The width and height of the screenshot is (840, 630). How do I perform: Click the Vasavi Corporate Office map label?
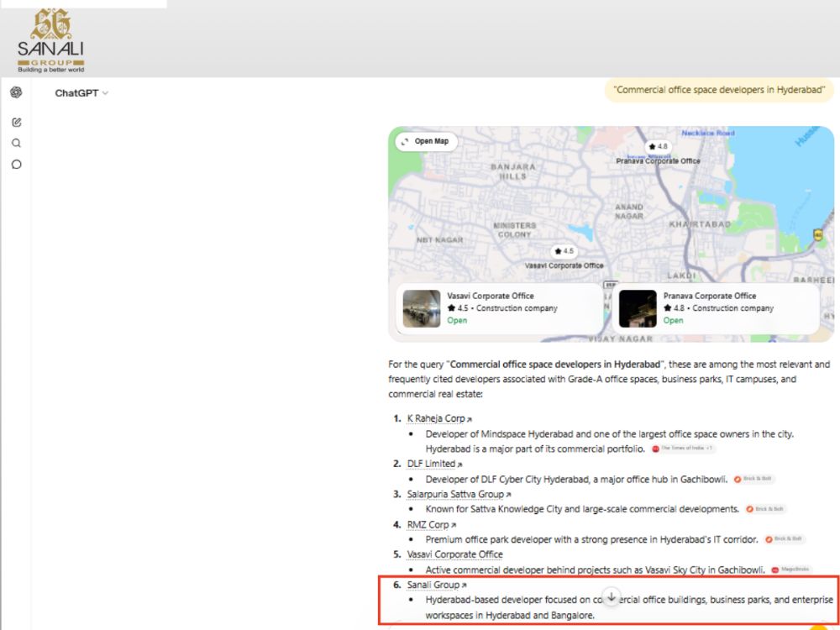tap(564, 265)
